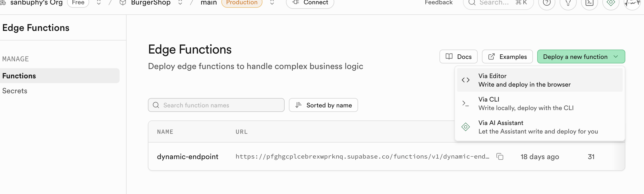The width and height of the screenshot is (644, 194).
Task: Expand the main branch switcher
Action: 272,3
